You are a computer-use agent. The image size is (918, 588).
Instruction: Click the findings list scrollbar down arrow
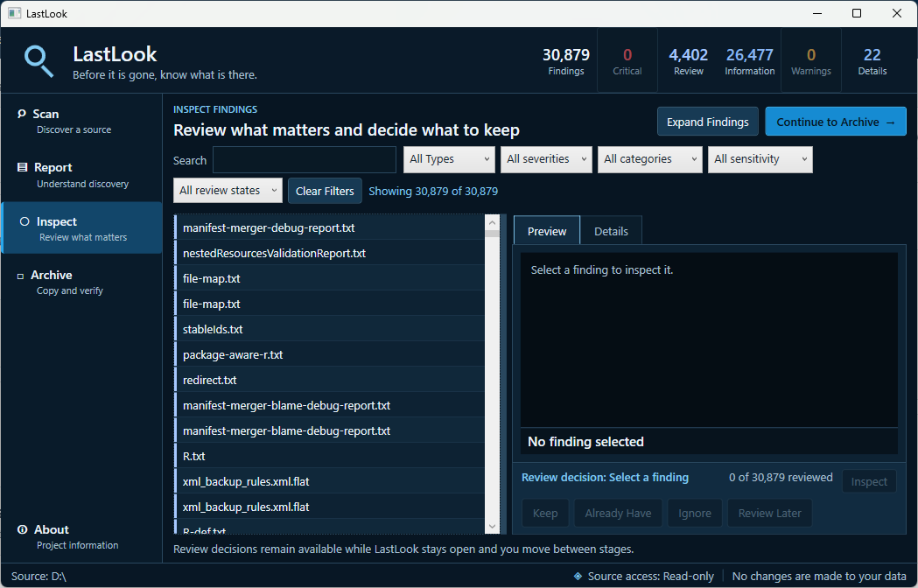492,527
